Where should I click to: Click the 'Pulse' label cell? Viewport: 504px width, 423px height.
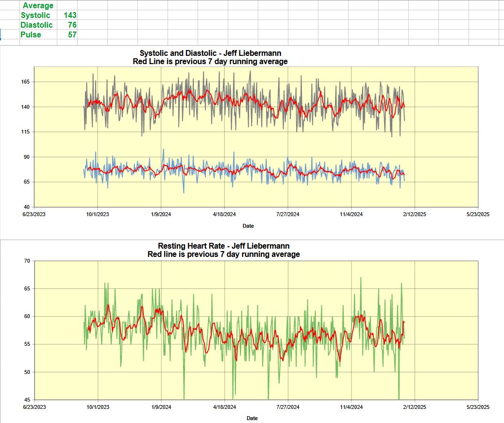31,34
